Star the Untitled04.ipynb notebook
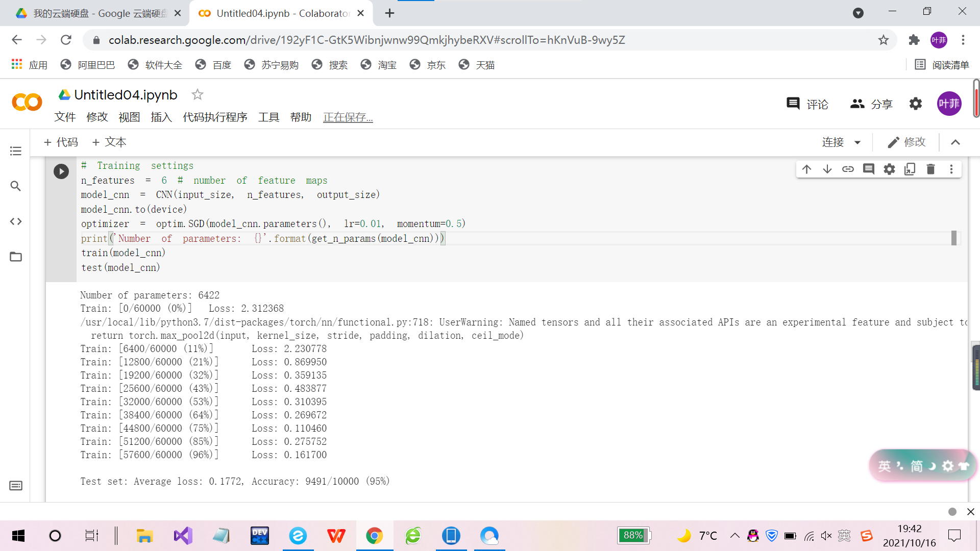This screenshot has width=980, height=551. (198, 94)
